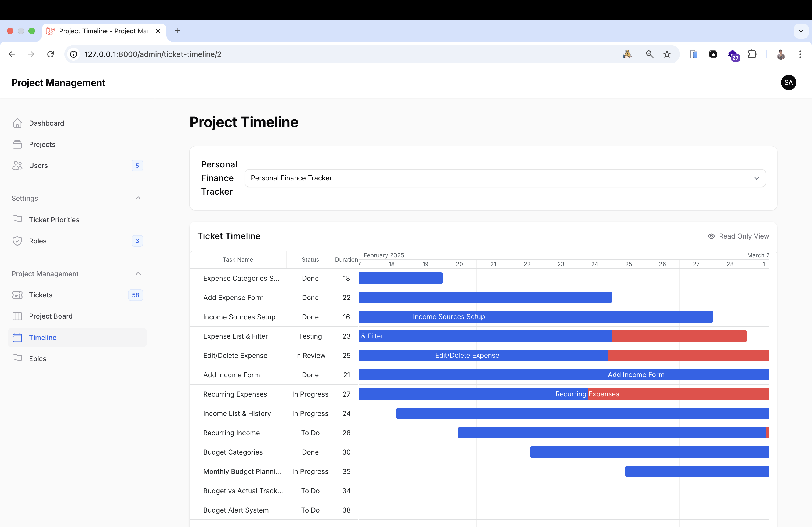Viewport: 812px width, 527px height.
Task: Collapse the Settings sidebar section
Action: [138, 198]
